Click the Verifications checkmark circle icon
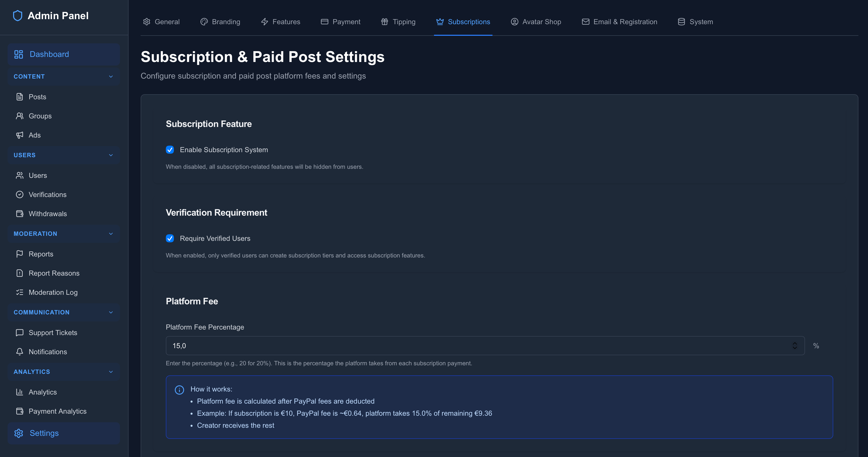This screenshot has width=868, height=457. pos(20,195)
